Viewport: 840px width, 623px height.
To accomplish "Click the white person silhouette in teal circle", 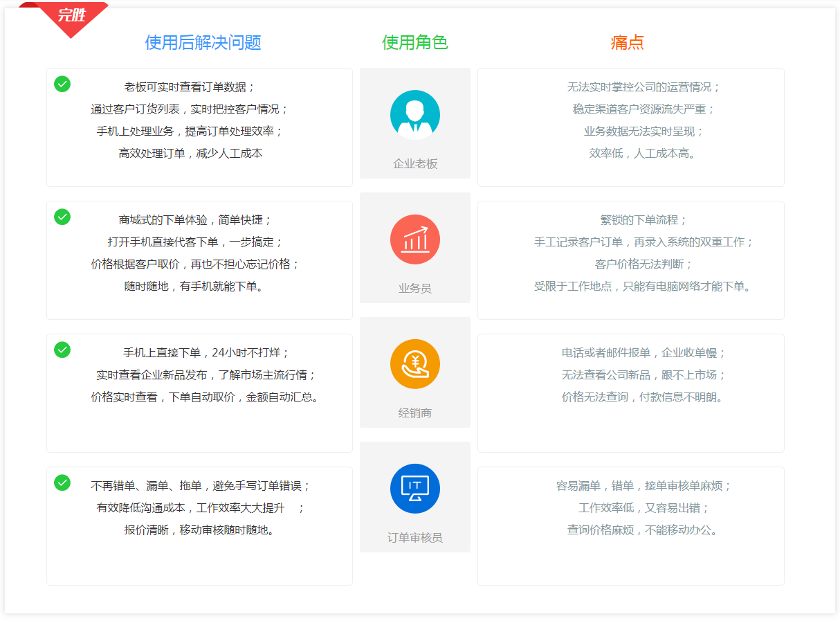I will (x=414, y=114).
